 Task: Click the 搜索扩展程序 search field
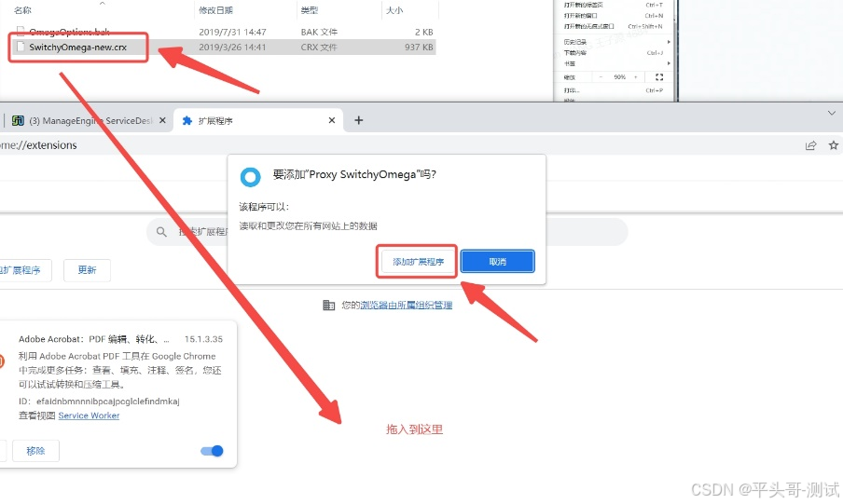(387, 232)
